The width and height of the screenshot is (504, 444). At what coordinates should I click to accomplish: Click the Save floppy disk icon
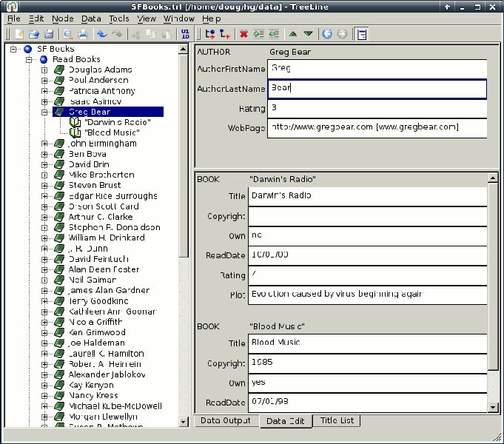(49, 34)
